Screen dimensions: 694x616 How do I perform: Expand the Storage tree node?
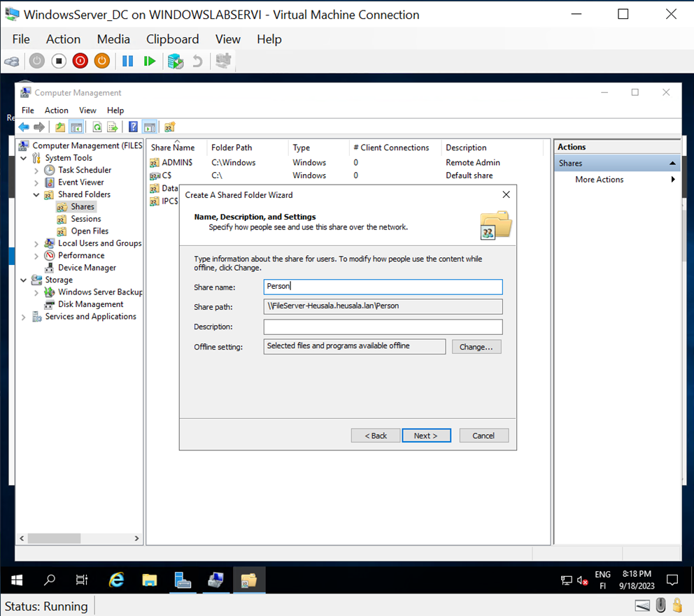(x=23, y=280)
